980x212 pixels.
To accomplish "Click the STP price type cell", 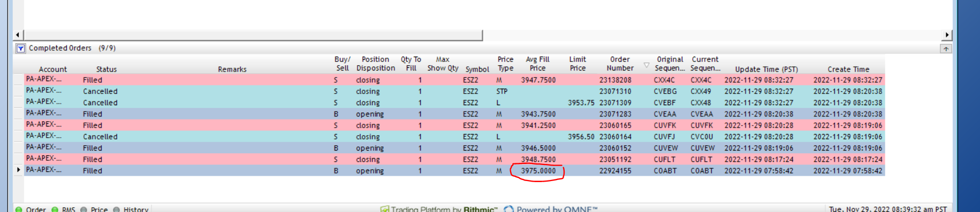I will 502,91.
